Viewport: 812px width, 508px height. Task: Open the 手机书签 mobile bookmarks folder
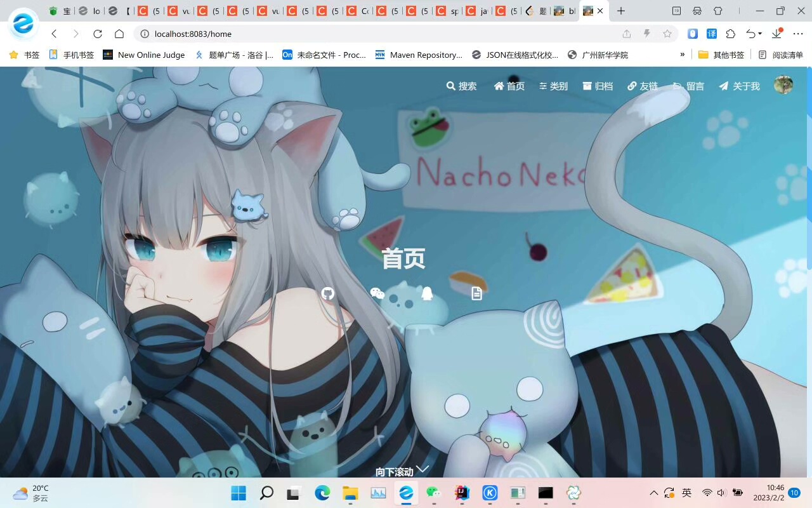pyautogui.click(x=71, y=55)
